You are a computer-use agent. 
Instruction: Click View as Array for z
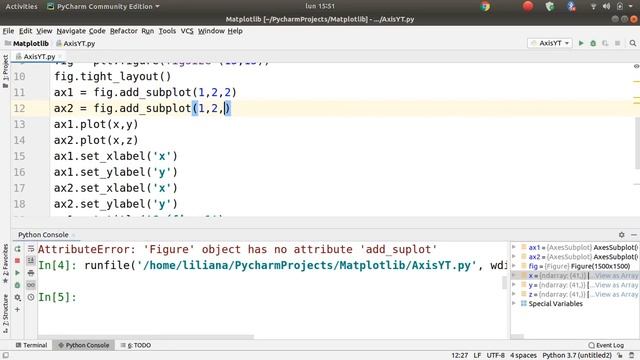pos(617,295)
